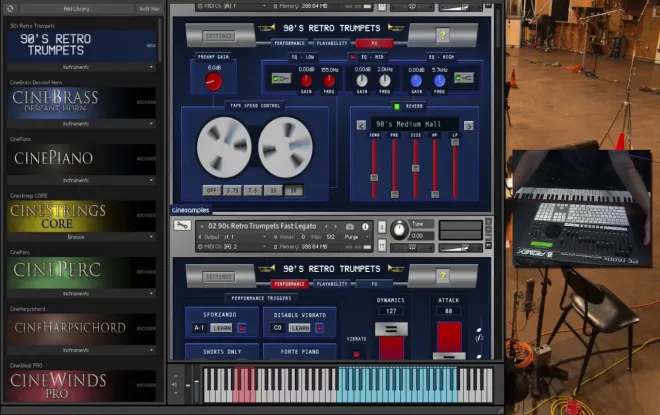Close the Fast Legato instrument with X
Image resolution: width=660 pixels, height=415 pixels.
pyautogui.click(x=488, y=221)
